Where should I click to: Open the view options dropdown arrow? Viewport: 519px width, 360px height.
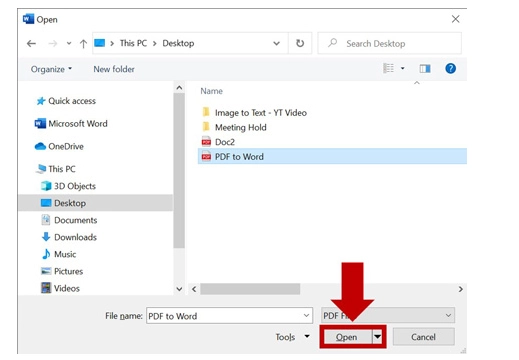point(403,68)
